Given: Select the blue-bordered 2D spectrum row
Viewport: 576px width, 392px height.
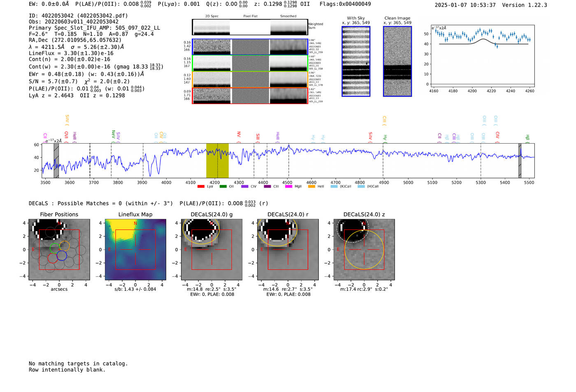Looking at the screenshot, I should [x=250, y=47].
